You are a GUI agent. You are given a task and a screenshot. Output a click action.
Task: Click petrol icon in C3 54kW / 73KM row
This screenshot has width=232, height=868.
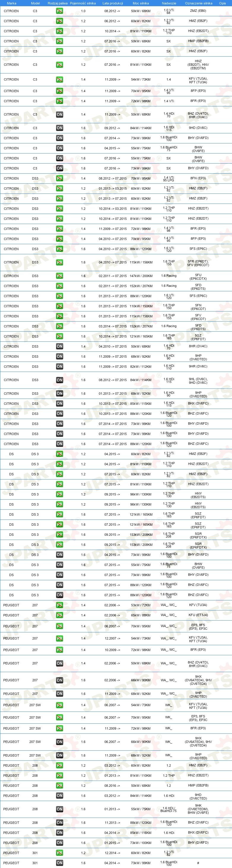pyautogui.click(x=59, y=79)
